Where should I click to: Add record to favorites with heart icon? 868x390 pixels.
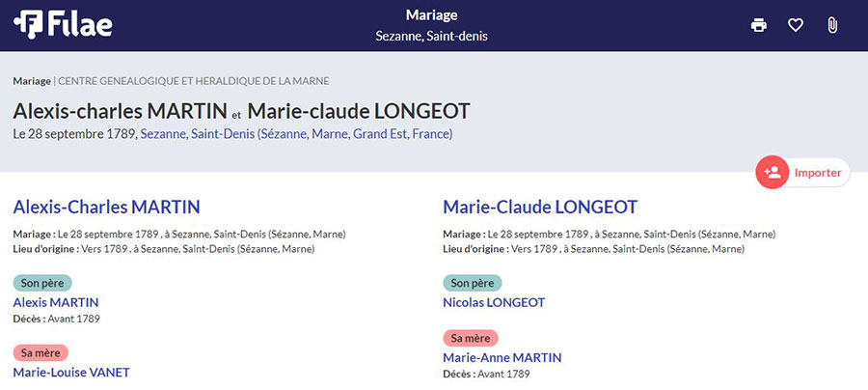click(796, 25)
